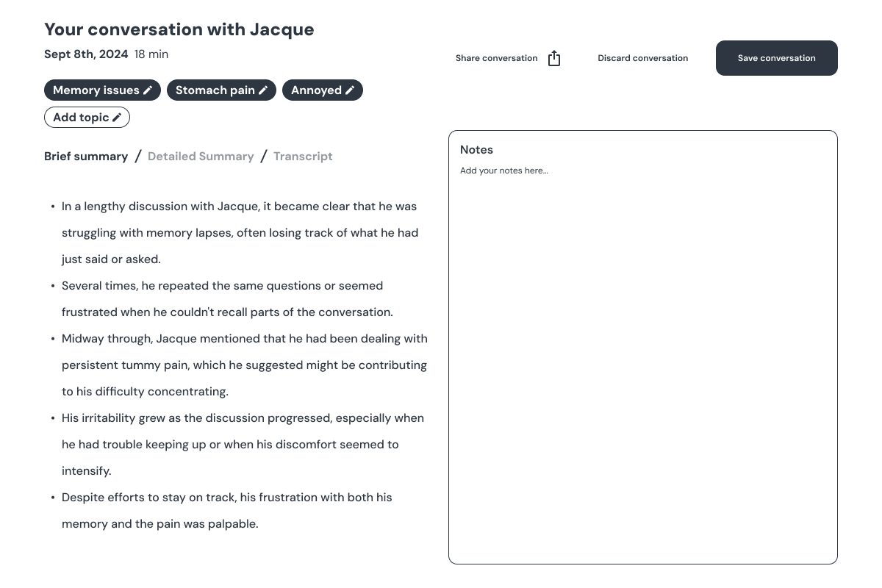Click pencil icon on Memory issues tag
This screenshot has width=882, height=588.
pos(148,90)
